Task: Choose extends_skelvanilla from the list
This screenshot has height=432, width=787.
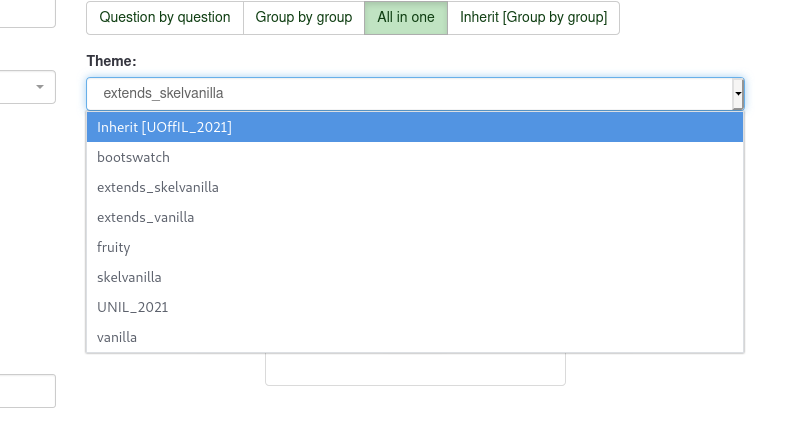Action: coord(415,187)
